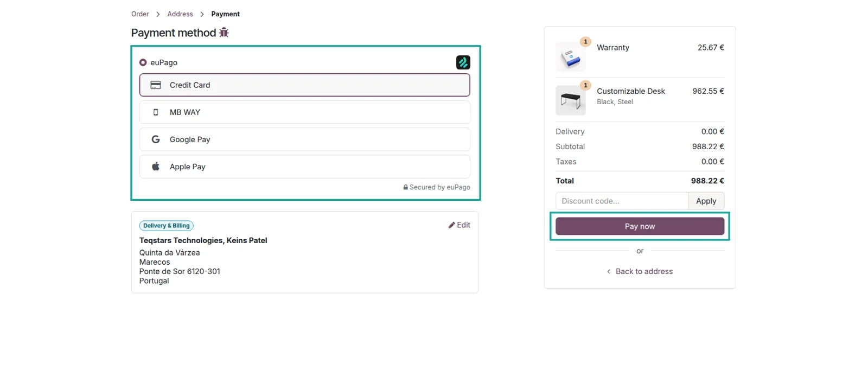Click the Black, Steel variant text
868x382 pixels.
615,102
